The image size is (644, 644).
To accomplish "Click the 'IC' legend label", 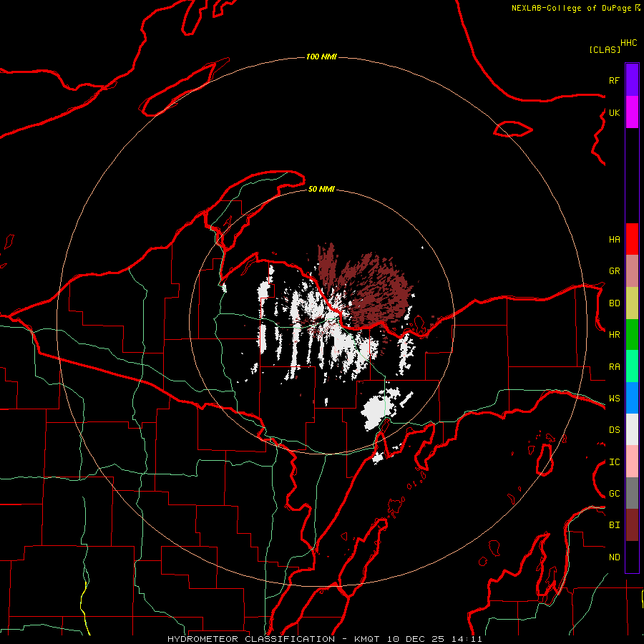I will pos(614,462).
